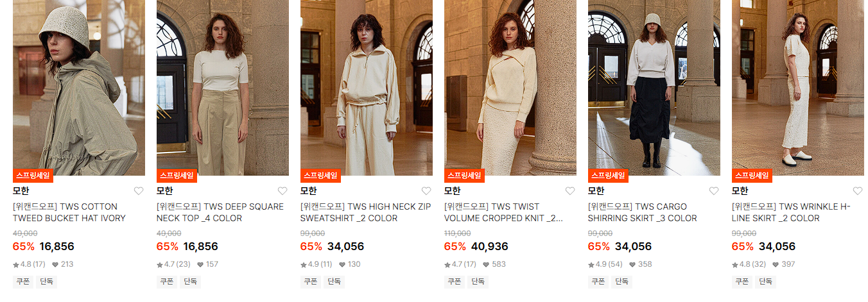Open TWS HIGH NECK ZIP SWEATSHIRT title link
The width and height of the screenshot is (868, 302).
tap(366, 212)
